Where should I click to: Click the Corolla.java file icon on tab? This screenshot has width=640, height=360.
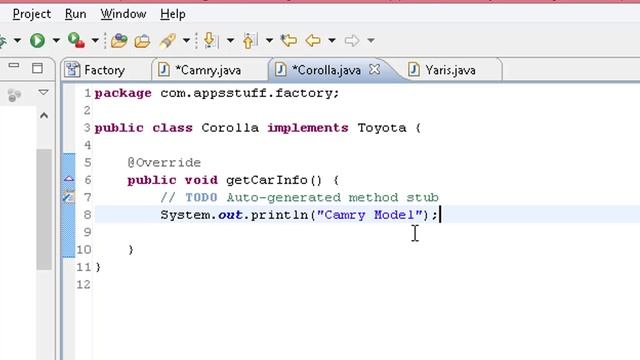pos(280,69)
